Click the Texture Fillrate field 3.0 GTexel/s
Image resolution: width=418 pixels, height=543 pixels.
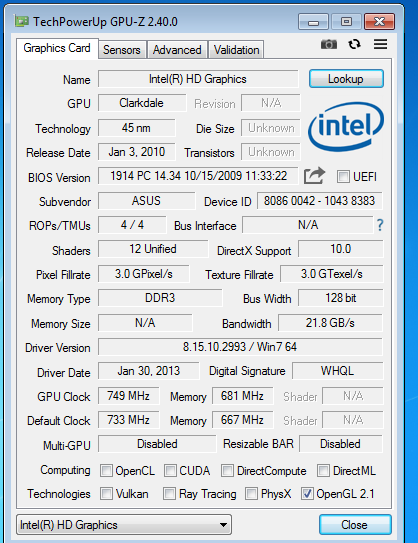pyautogui.click(x=332, y=274)
